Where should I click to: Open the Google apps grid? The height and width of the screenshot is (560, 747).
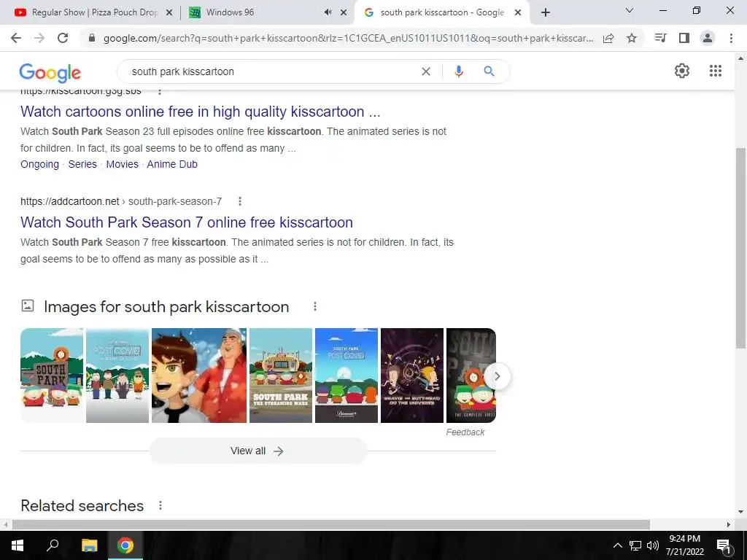tap(716, 71)
